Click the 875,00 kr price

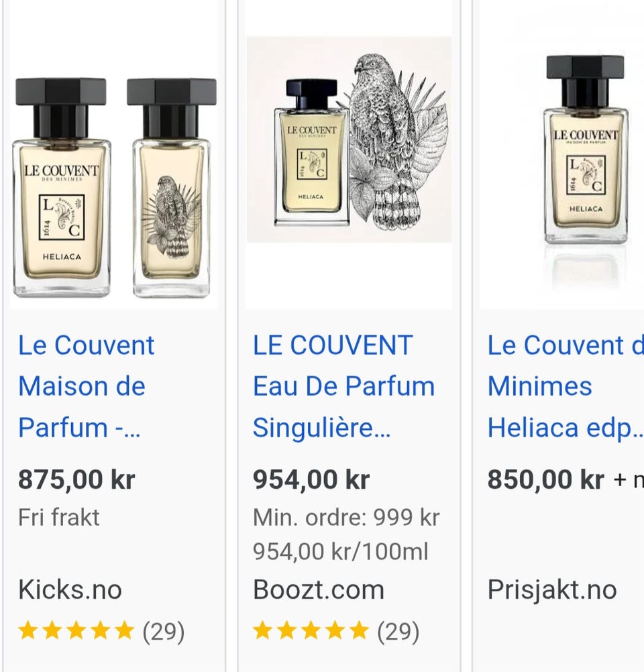click(76, 480)
